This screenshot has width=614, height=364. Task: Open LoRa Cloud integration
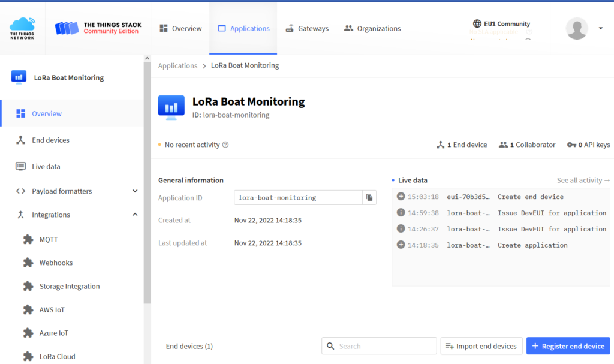click(x=57, y=356)
